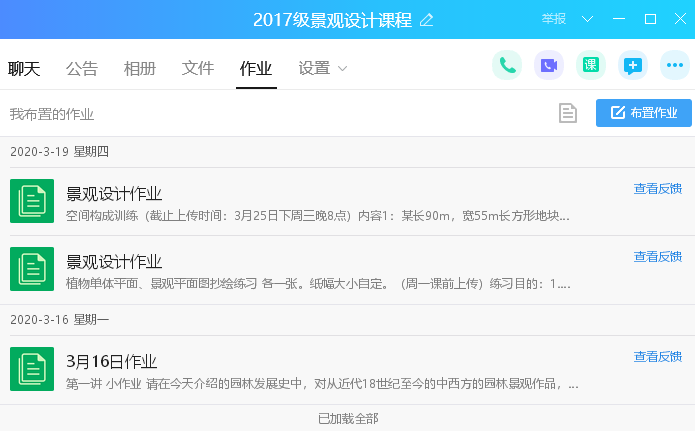View feedback for 植物单体平面 homework
695x431 pixels.
pyautogui.click(x=658, y=257)
